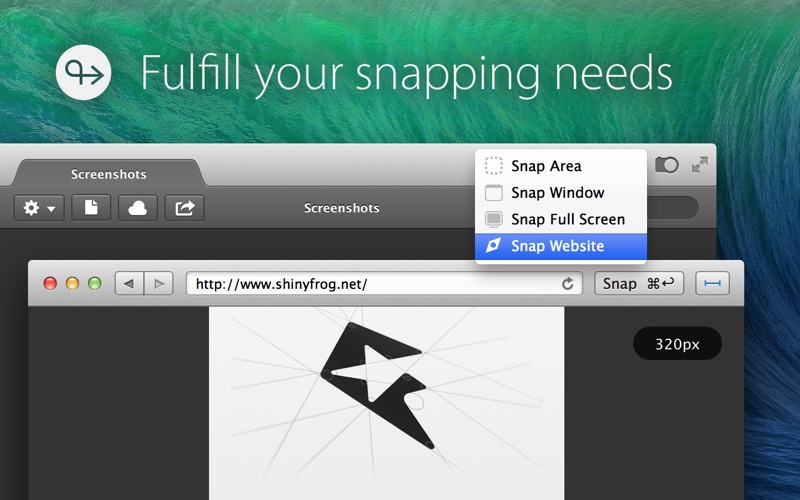Click the camera snap icon

[x=667, y=165]
